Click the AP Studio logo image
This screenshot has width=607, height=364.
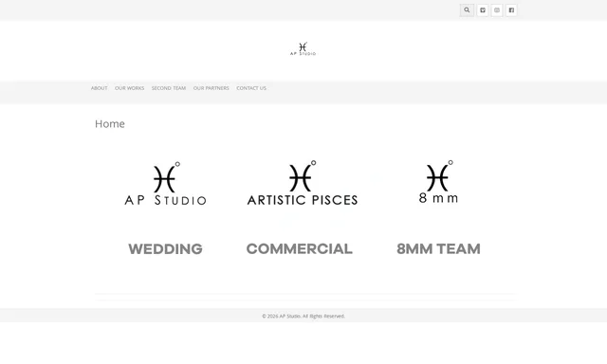click(165, 183)
